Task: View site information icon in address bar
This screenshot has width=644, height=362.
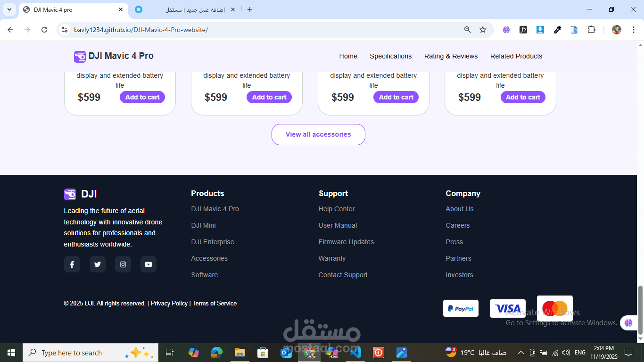Action: 65,30
